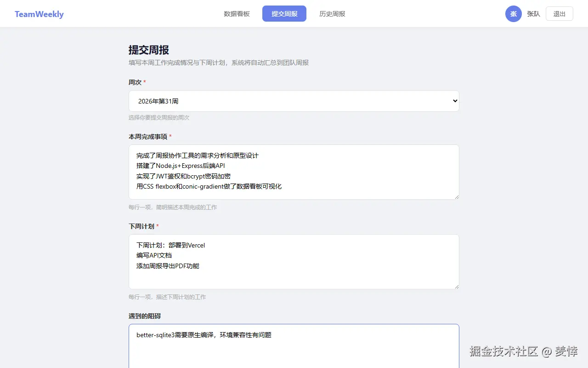588x368 pixels.
Task: Click the line 实现了JWT鉴权和bcrypt密码加密
Action: tap(183, 176)
